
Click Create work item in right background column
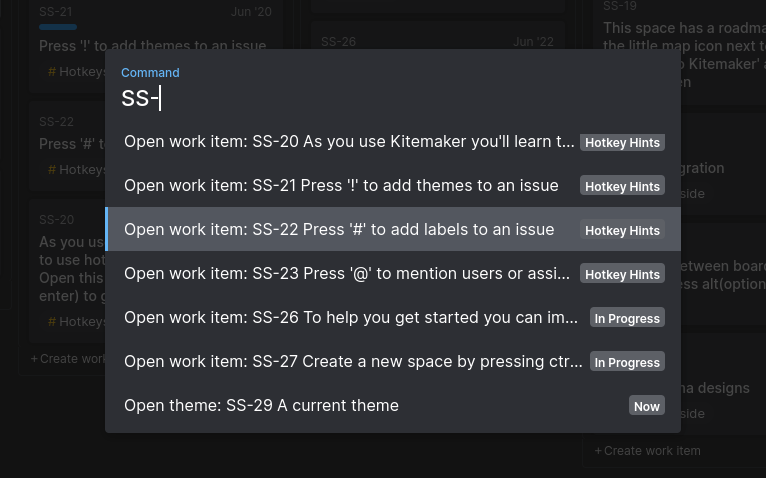click(x=647, y=451)
